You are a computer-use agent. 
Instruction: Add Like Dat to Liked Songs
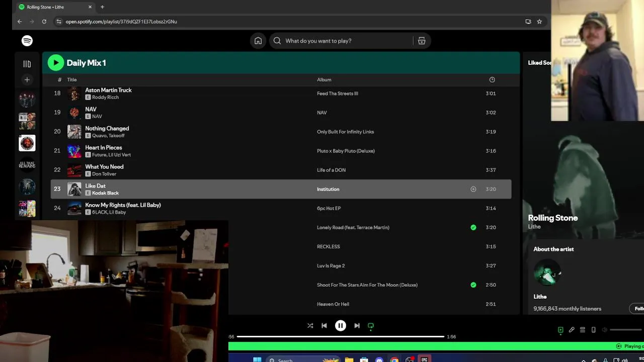pos(473,189)
